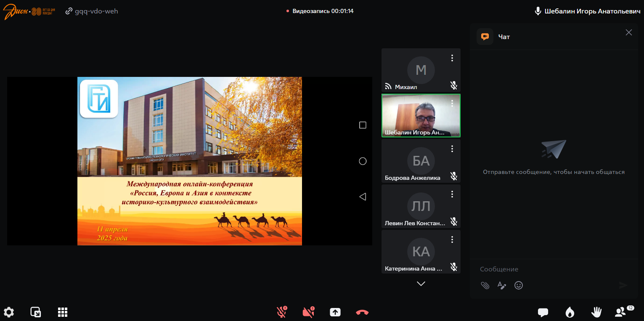Open text formatting options in chat
644x321 pixels.
pos(502,285)
